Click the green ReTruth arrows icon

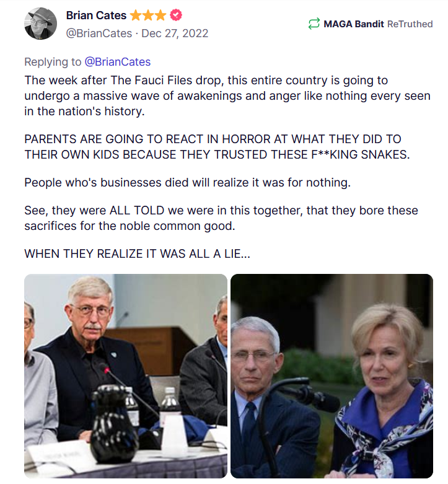tap(314, 24)
